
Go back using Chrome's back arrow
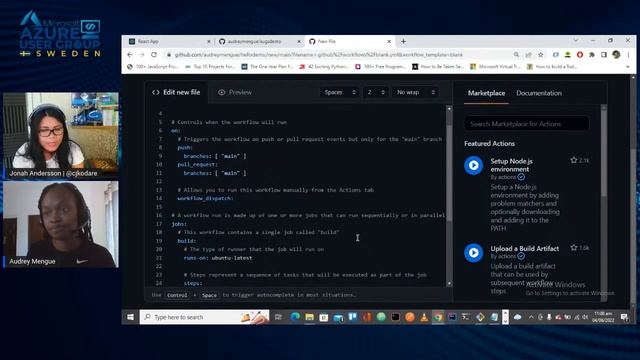[130, 55]
